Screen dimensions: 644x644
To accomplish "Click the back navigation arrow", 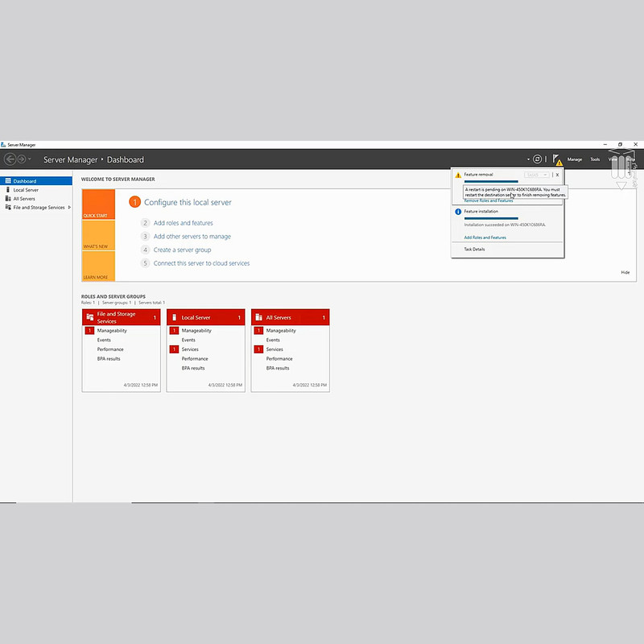I will (10, 159).
